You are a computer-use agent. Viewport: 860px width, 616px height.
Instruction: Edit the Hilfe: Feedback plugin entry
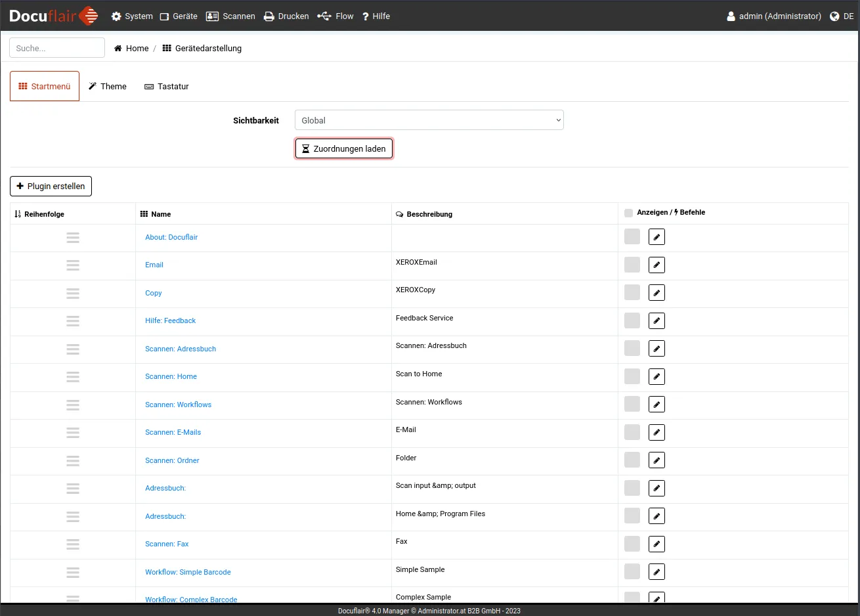click(x=656, y=321)
